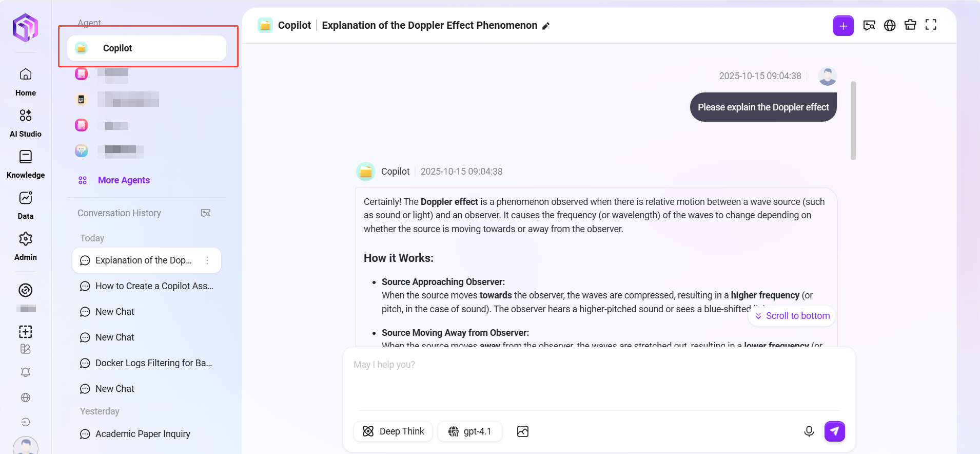Go to the Home section
The width and height of the screenshot is (980, 454).
pos(26,82)
